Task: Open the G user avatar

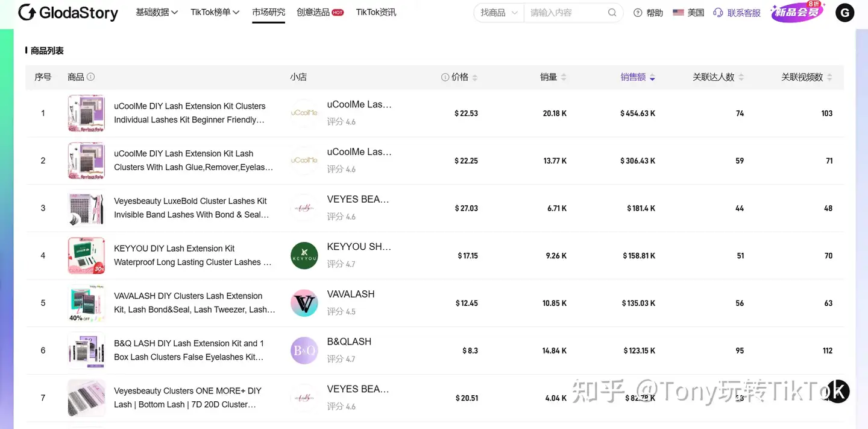Action: [x=844, y=13]
